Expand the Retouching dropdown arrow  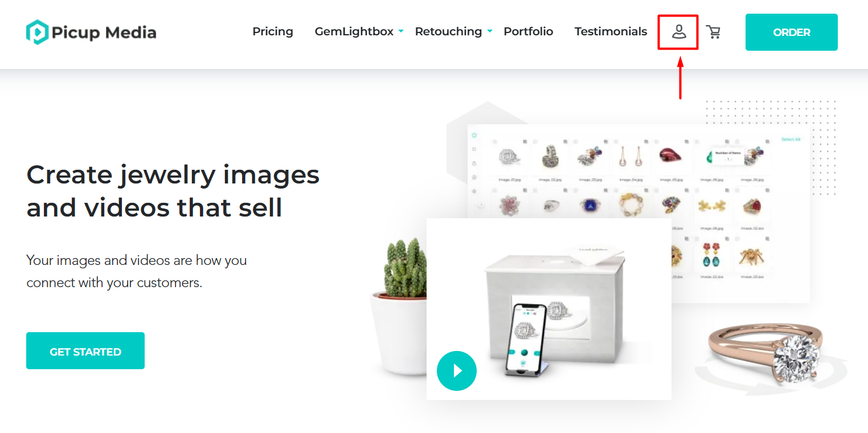(x=489, y=31)
